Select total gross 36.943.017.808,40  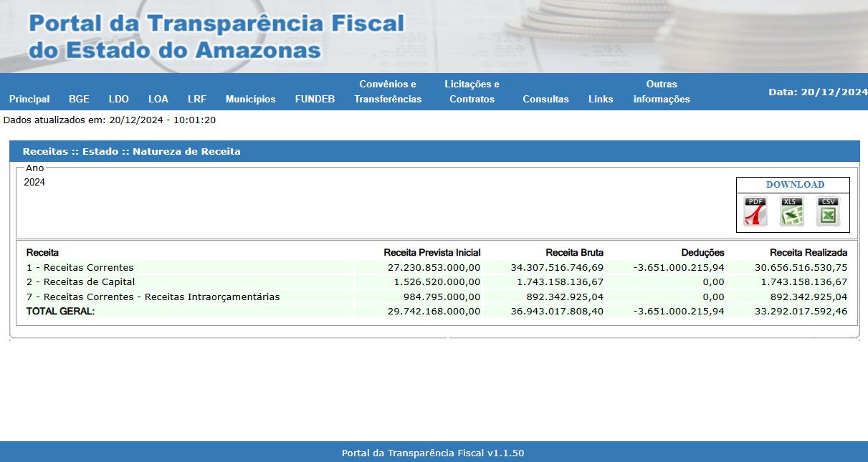557,312
